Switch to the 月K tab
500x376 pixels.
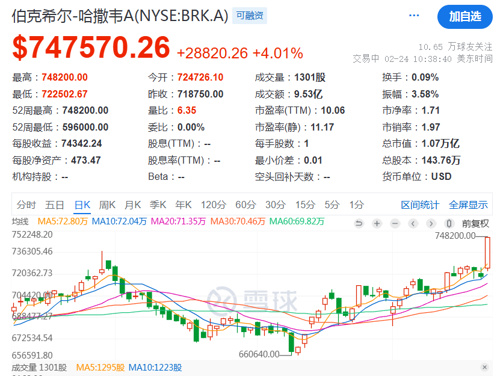[133, 205]
